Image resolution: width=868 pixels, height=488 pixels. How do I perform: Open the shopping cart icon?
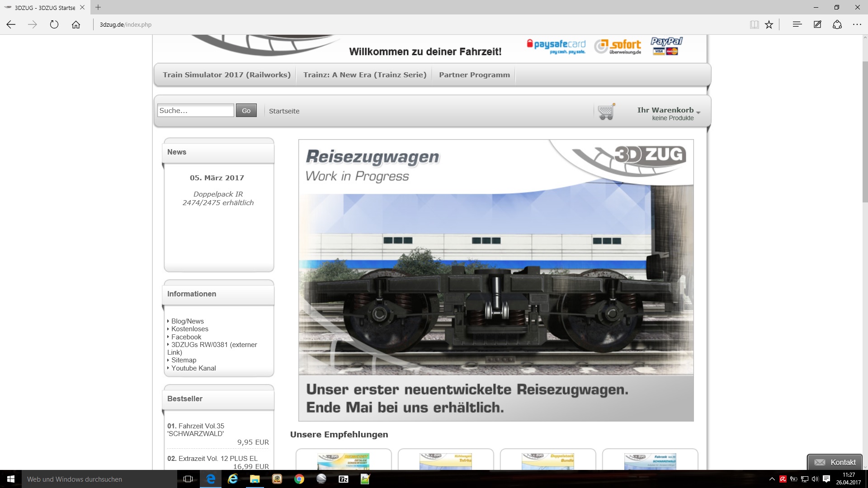coord(606,112)
